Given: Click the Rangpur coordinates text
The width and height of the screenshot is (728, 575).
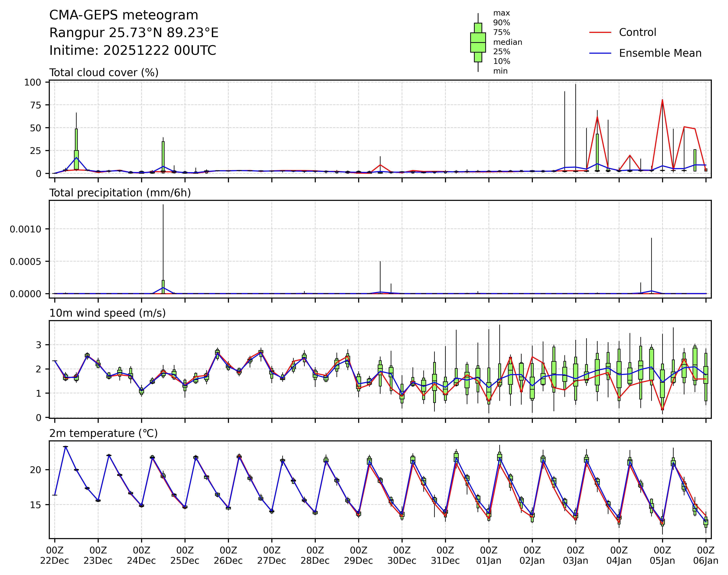Looking at the screenshot, I should tap(134, 33).
